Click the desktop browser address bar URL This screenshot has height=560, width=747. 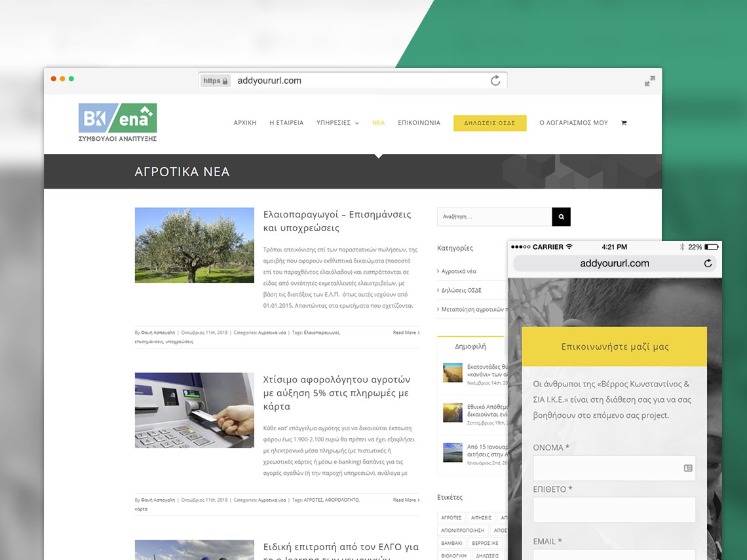point(269,81)
